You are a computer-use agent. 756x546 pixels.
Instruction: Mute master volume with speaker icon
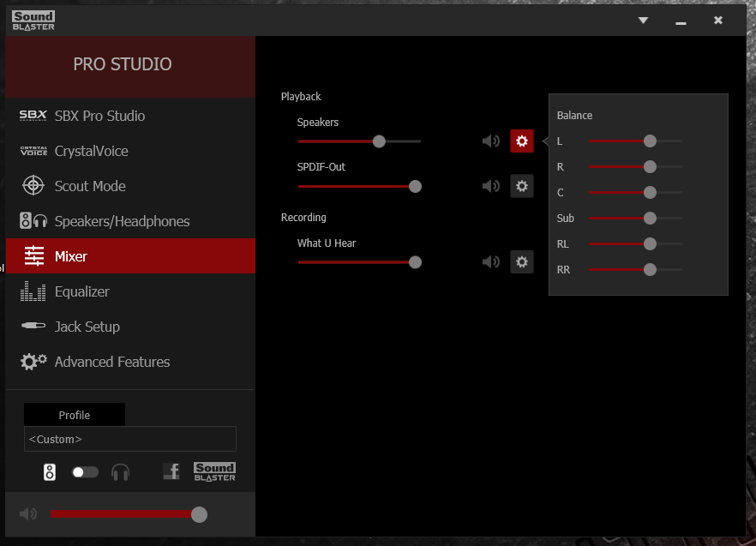pos(28,514)
